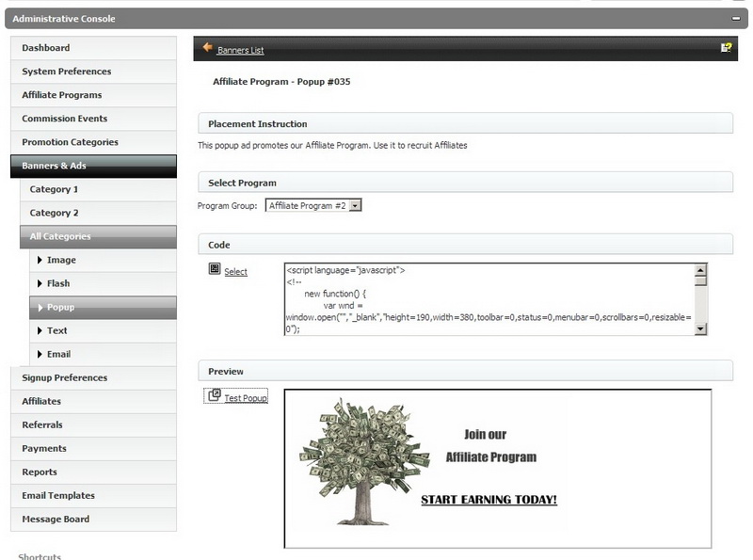Click the Test Popup window icon

pos(215,395)
